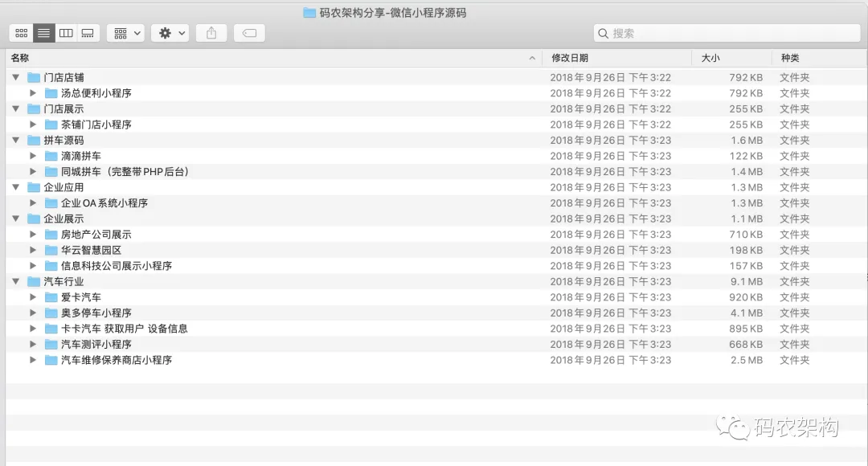Collapse the 企业展示 folder
The height and width of the screenshot is (466, 868).
click(x=16, y=219)
